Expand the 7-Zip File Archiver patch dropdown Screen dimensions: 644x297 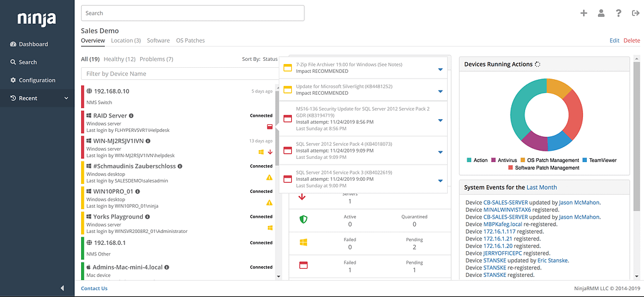(x=440, y=70)
